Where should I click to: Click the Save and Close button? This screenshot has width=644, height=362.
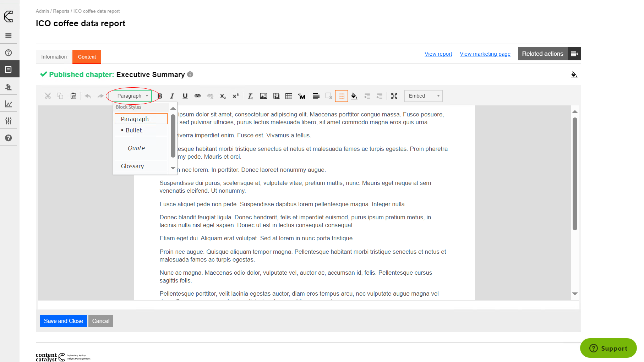tap(64, 321)
